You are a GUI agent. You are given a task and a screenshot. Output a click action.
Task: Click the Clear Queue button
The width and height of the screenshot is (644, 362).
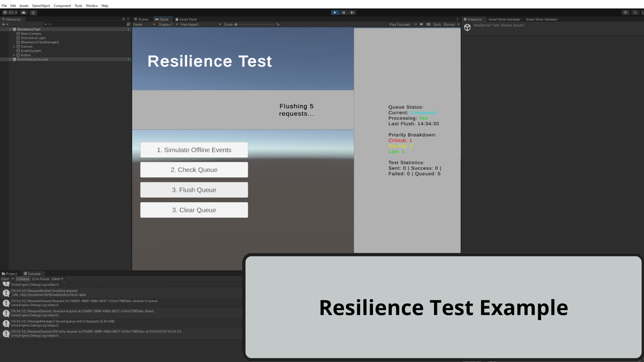coord(194,210)
